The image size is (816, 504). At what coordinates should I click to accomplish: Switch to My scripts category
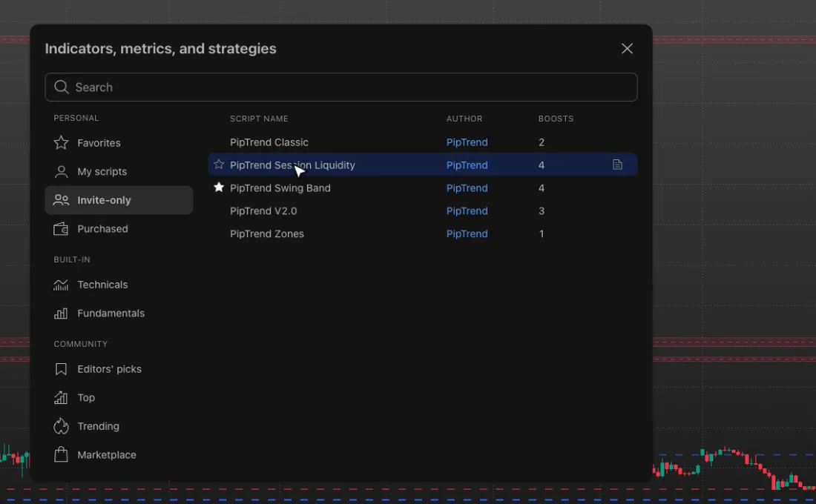pos(119,172)
